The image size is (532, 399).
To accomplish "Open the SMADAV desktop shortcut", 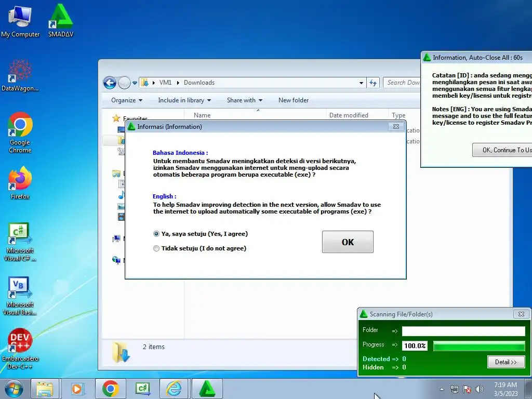I will (61, 21).
